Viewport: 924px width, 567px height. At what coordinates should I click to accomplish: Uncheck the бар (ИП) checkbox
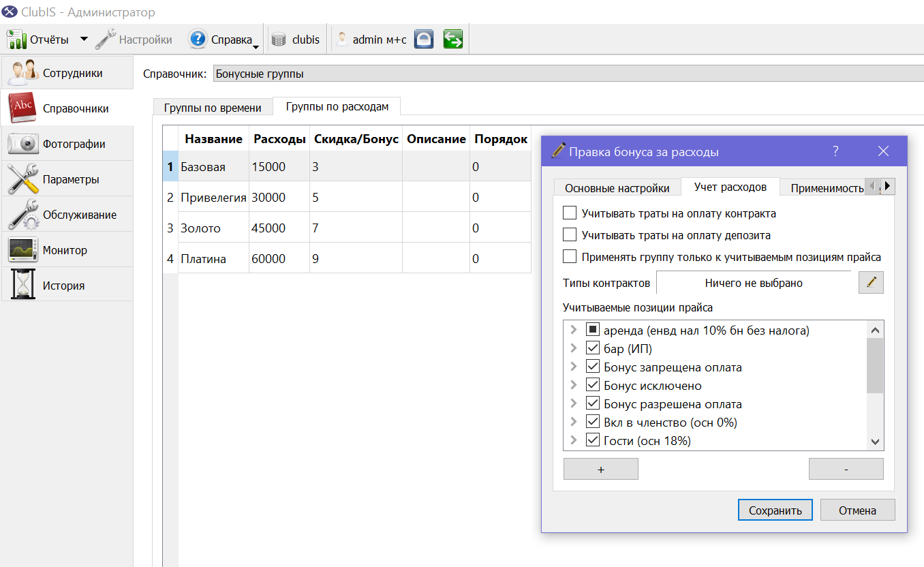click(x=592, y=348)
